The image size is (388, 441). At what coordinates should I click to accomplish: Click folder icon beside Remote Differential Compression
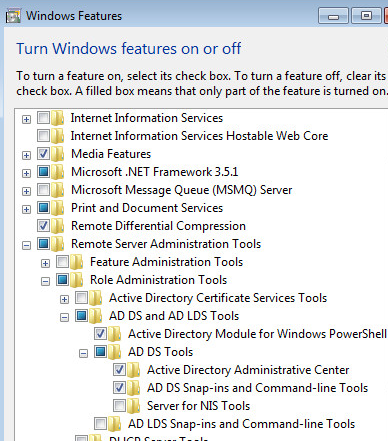[x=58, y=226]
